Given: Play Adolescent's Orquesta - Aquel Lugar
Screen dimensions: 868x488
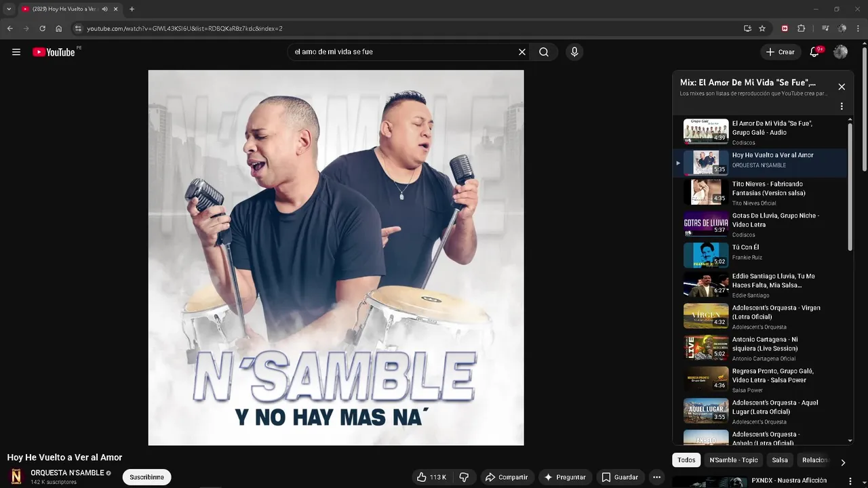Looking at the screenshot, I should pos(759,411).
